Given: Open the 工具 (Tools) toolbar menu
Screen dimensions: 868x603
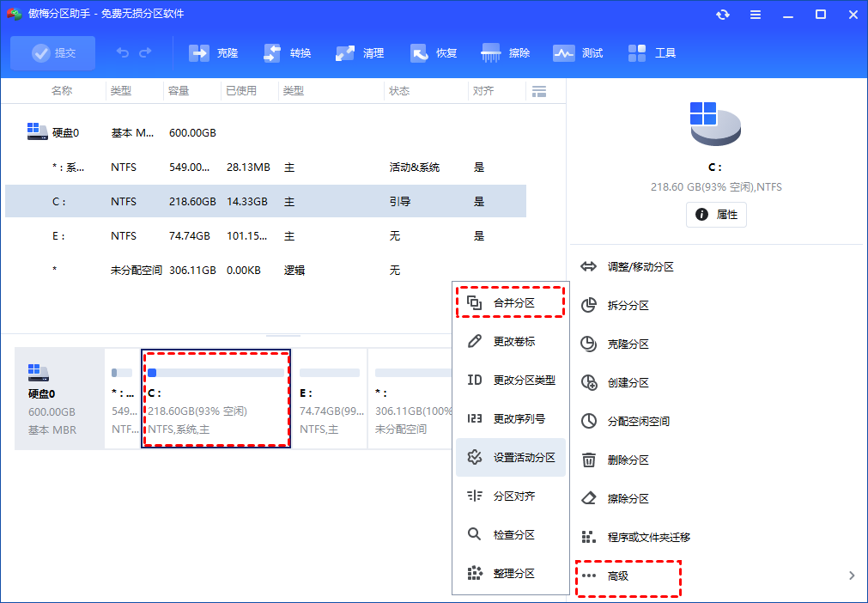Looking at the screenshot, I should pos(638,53).
